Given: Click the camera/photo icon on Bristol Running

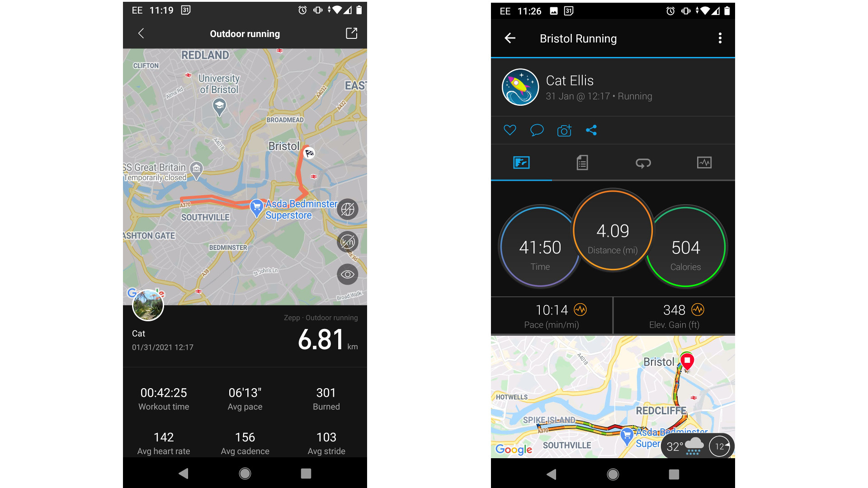Looking at the screenshot, I should [563, 131].
